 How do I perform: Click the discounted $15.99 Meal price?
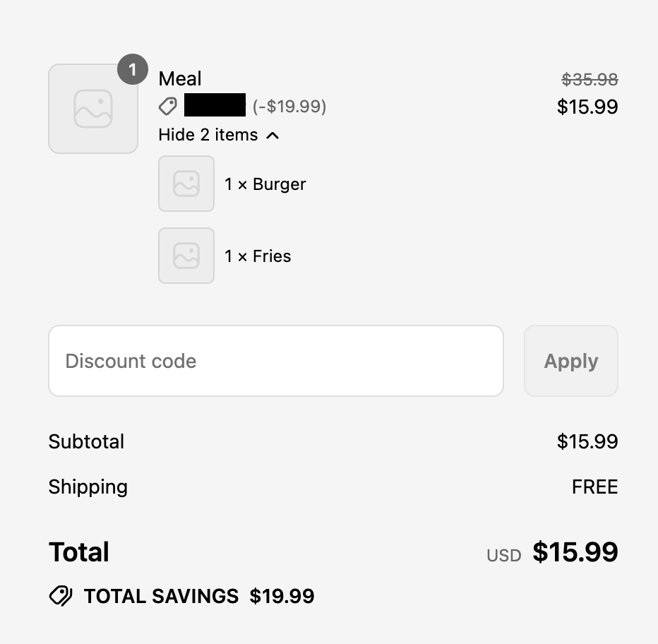(x=587, y=107)
